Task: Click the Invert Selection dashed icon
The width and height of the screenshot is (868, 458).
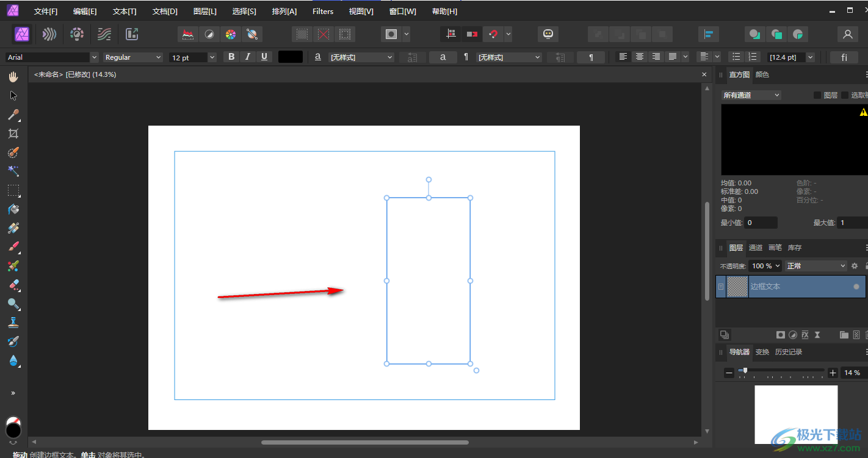Action: (345, 35)
